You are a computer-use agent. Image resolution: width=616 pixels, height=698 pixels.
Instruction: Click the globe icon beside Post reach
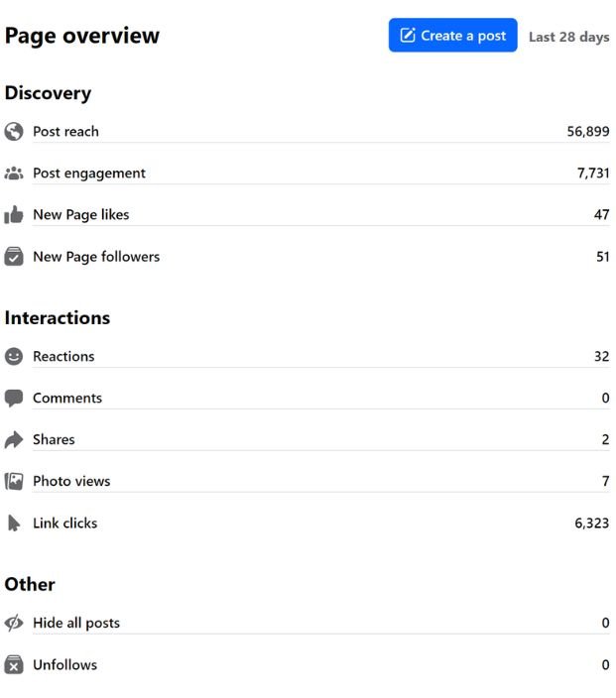14,132
